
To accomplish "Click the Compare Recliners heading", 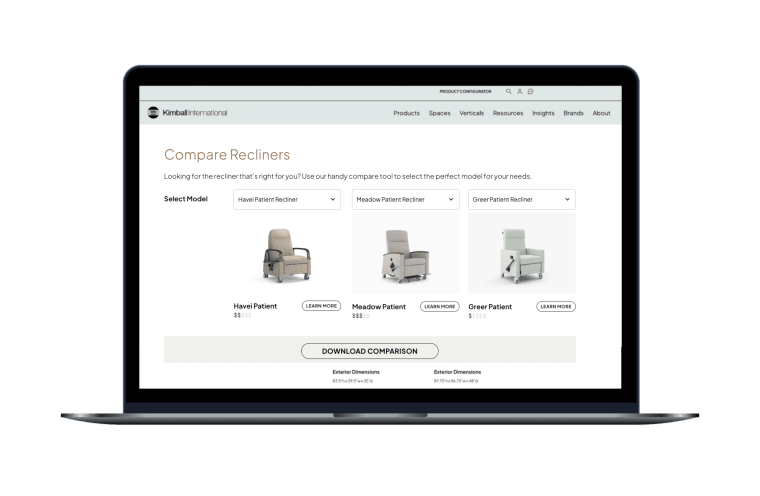I will (227, 155).
